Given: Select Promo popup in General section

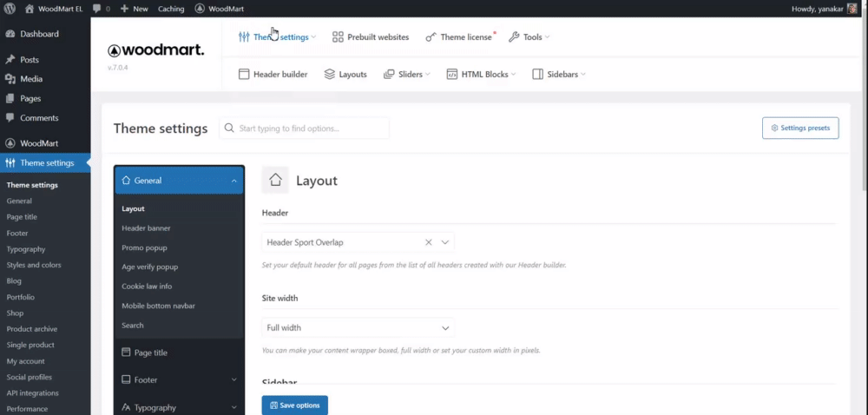Looking at the screenshot, I should [x=144, y=247].
